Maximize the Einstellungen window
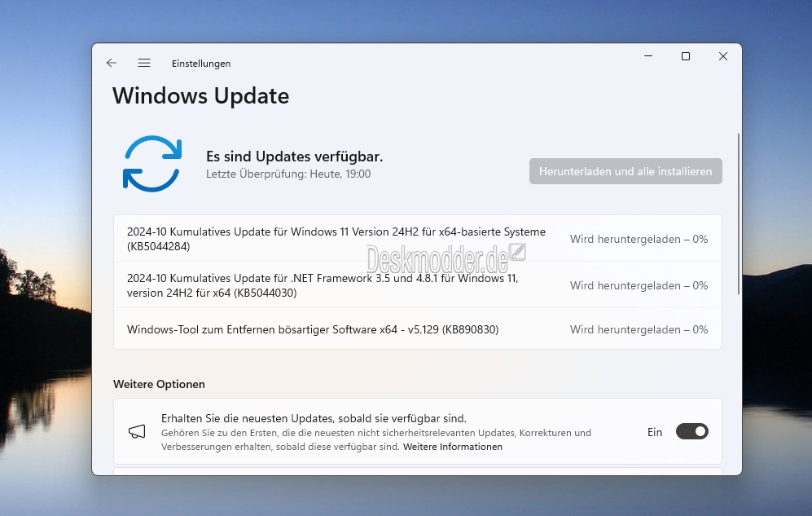The width and height of the screenshot is (812, 516). [x=686, y=56]
